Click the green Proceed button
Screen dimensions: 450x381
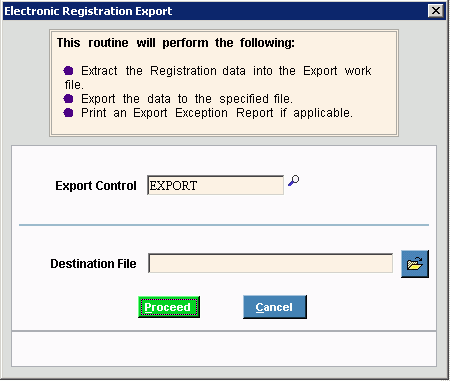click(169, 307)
